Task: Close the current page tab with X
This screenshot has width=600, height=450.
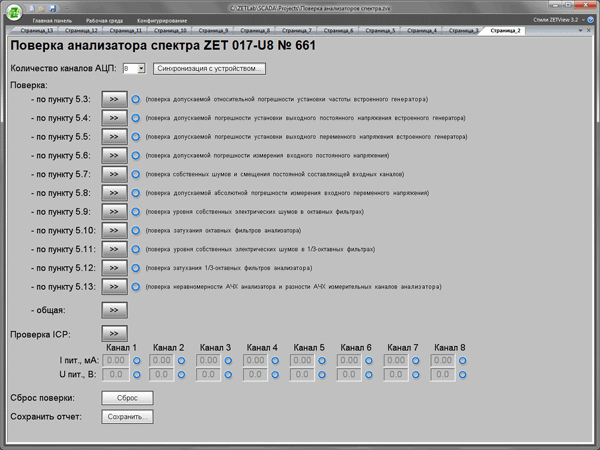Action: pos(589,30)
